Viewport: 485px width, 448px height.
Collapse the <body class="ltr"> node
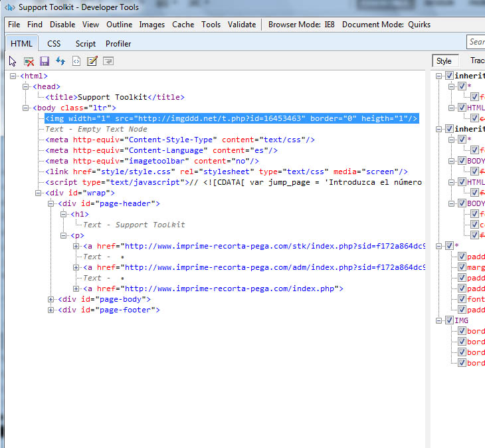click(25, 108)
